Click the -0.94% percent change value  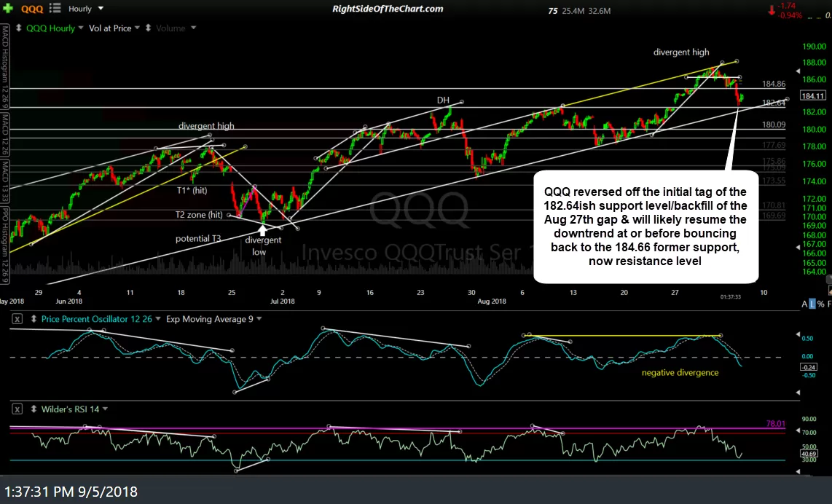click(x=790, y=15)
